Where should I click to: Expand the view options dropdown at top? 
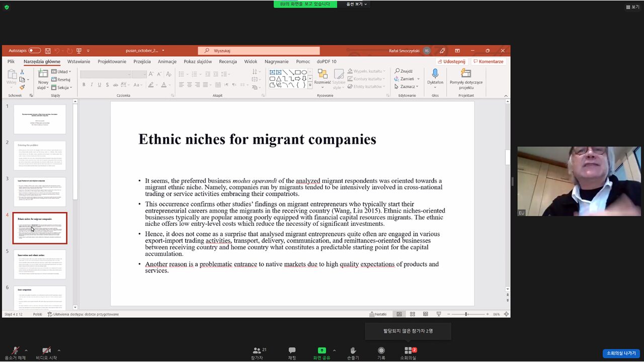point(357,4)
